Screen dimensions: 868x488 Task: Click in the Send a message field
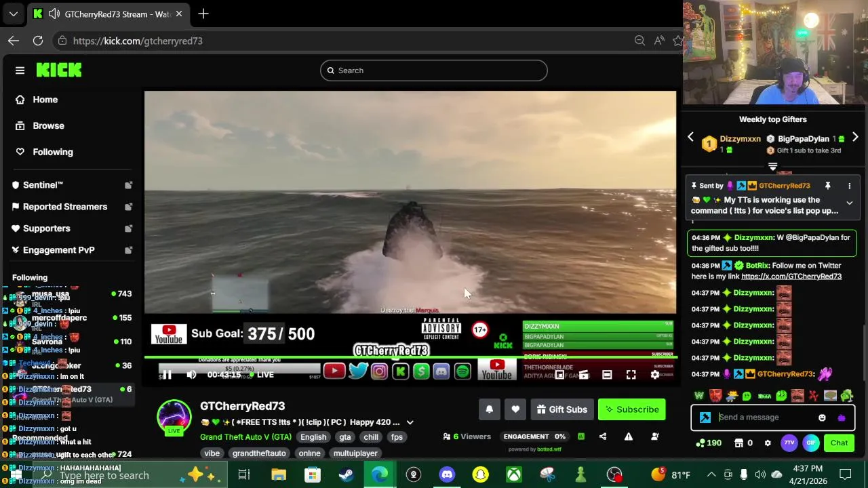point(765,418)
